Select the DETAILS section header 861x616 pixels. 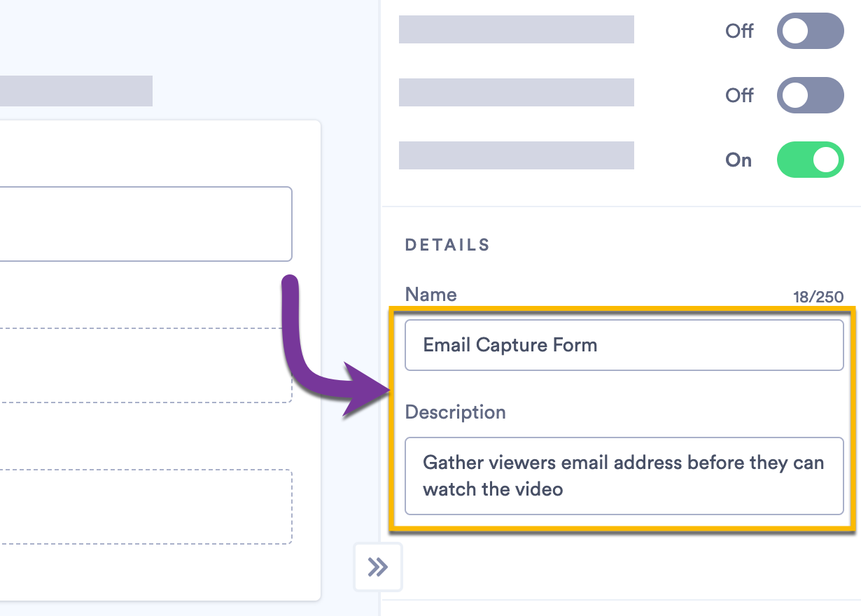click(447, 244)
